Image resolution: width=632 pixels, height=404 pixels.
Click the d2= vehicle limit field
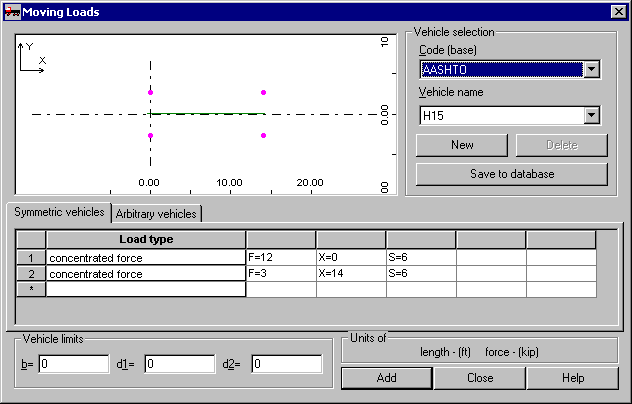coord(287,364)
